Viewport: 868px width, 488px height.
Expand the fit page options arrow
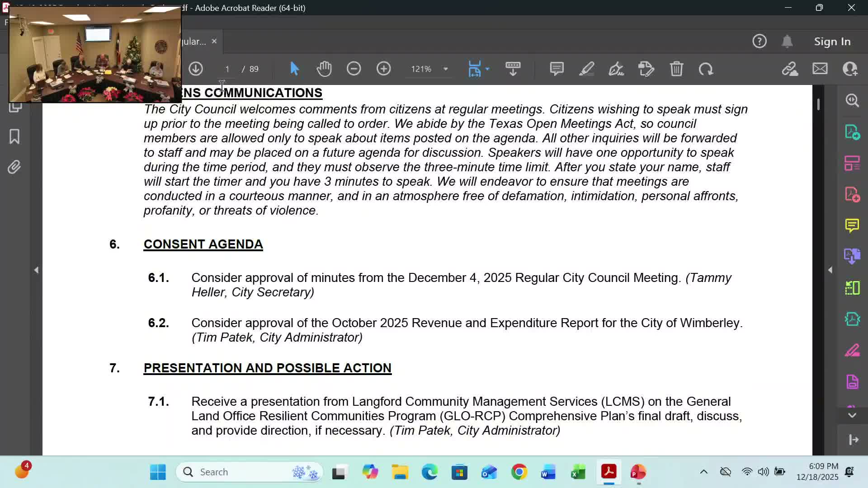(x=487, y=69)
